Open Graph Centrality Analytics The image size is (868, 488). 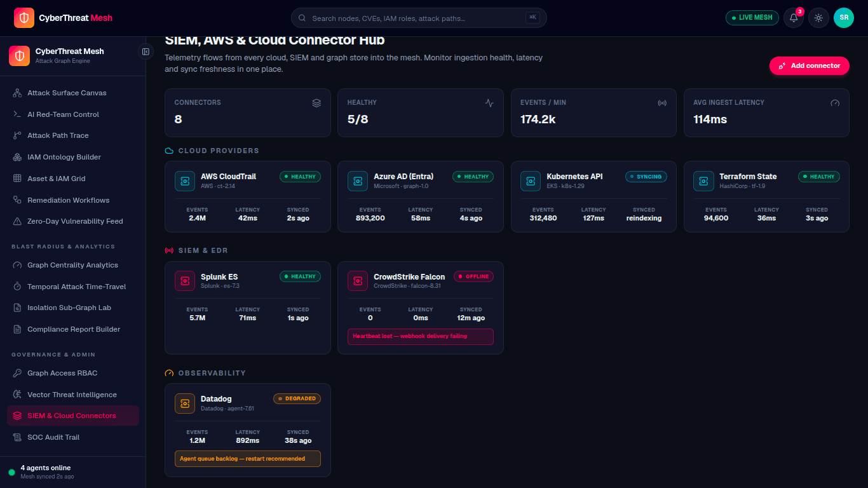[73, 265]
